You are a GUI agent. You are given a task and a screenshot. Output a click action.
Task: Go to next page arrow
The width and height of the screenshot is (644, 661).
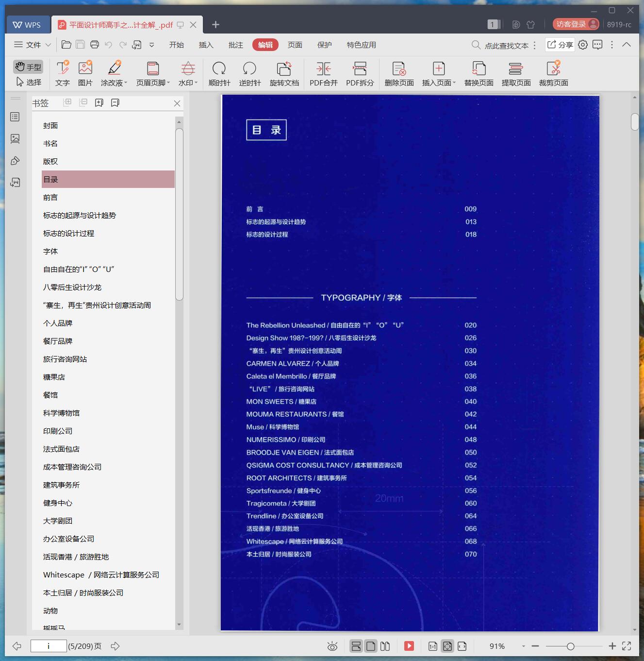(115, 646)
